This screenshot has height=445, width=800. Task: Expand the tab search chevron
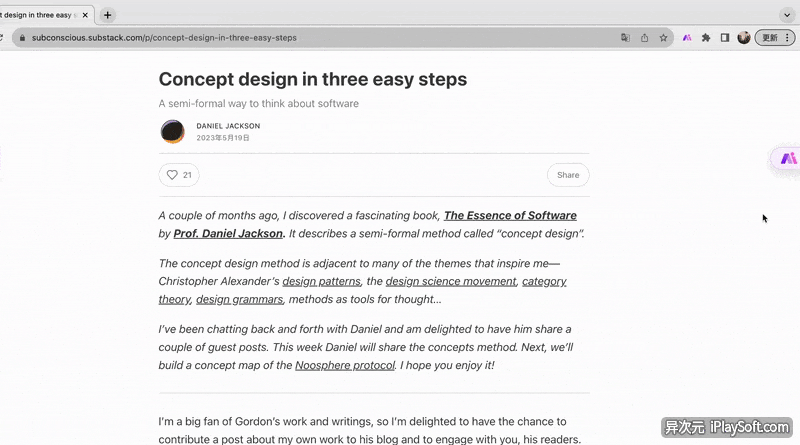tap(787, 15)
